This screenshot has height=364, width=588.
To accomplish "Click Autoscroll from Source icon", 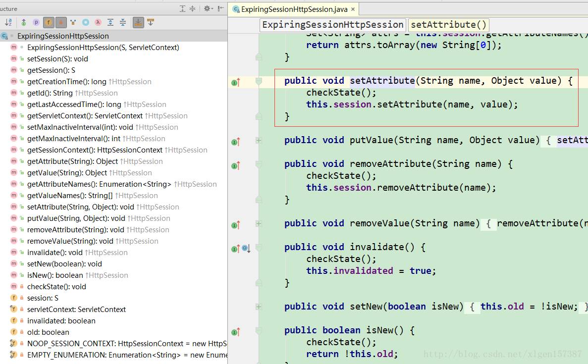I will click(151, 22).
